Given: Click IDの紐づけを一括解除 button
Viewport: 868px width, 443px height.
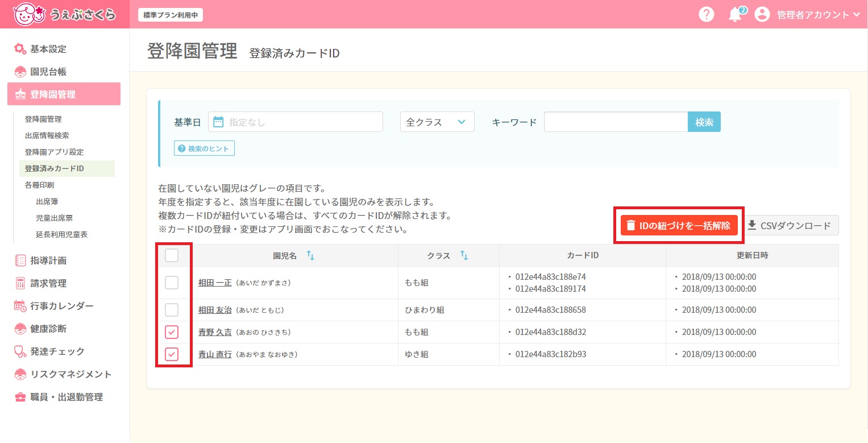Looking at the screenshot, I should [679, 225].
